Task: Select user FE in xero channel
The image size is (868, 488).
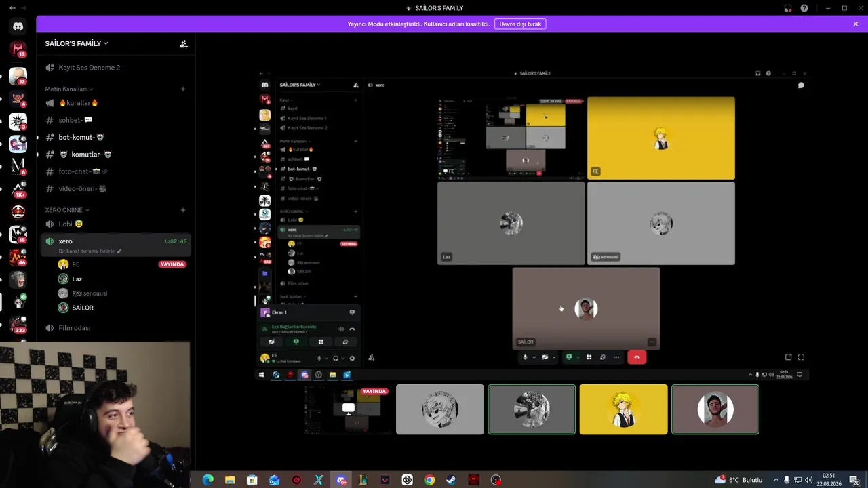Action: point(75,264)
